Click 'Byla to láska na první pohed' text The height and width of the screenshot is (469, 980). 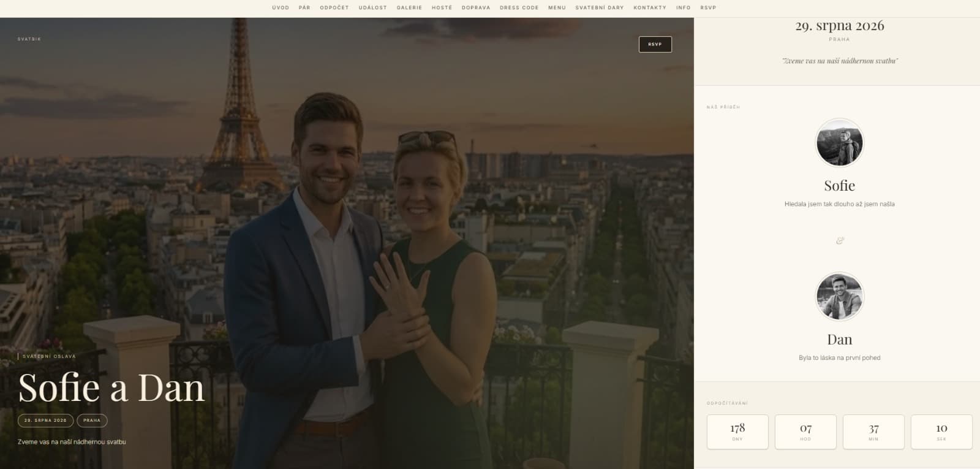pyautogui.click(x=840, y=358)
